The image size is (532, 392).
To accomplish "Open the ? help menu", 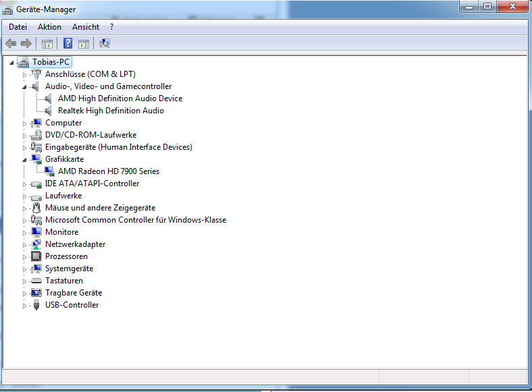I will click(x=111, y=27).
